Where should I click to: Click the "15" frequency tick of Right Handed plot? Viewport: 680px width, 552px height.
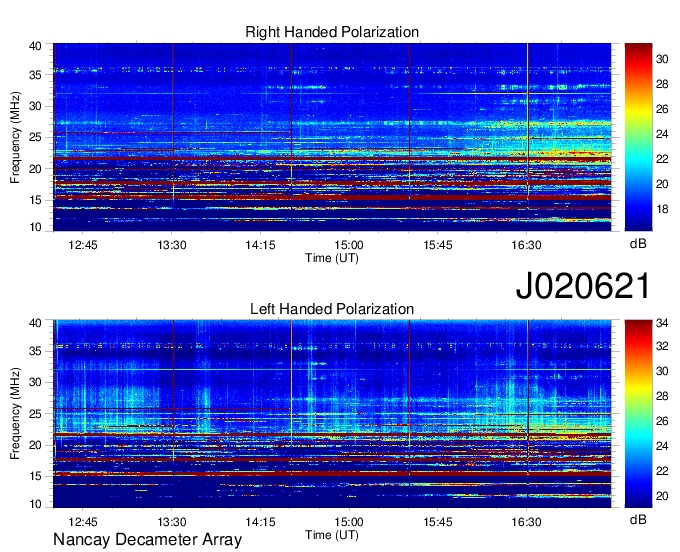pyautogui.click(x=36, y=200)
